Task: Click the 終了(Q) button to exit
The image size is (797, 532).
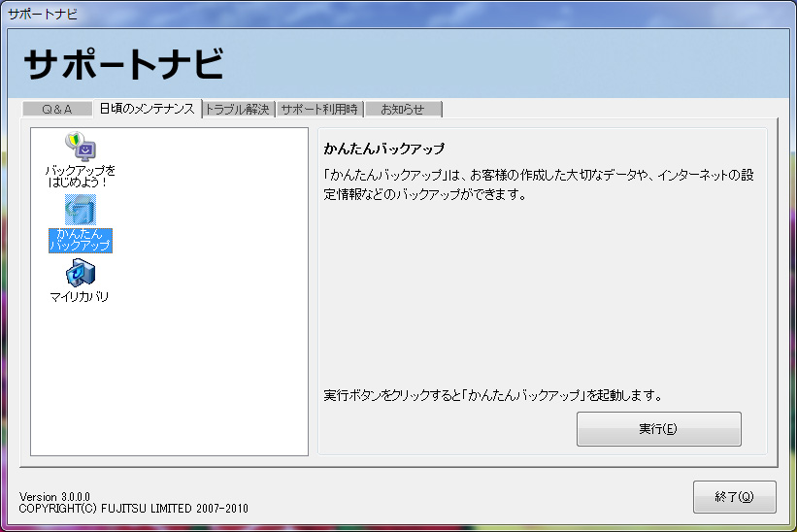Action: point(735,497)
